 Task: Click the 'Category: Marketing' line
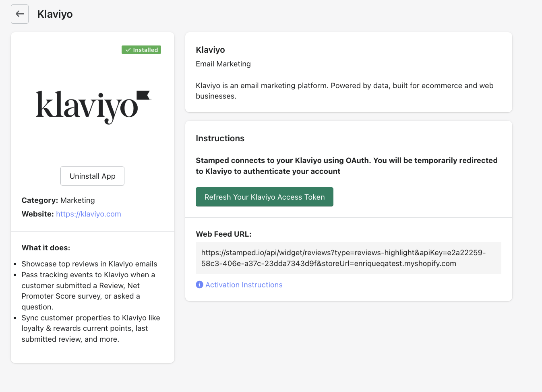coord(58,200)
